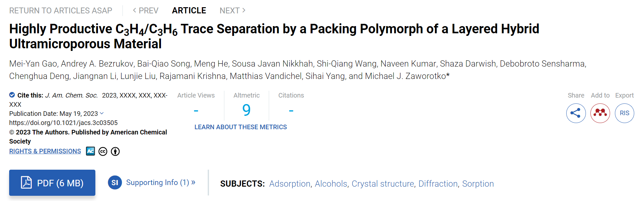Click the ACS AuthorChoice badge icon
The height and width of the screenshot is (201, 644).
pyautogui.click(x=90, y=151)
